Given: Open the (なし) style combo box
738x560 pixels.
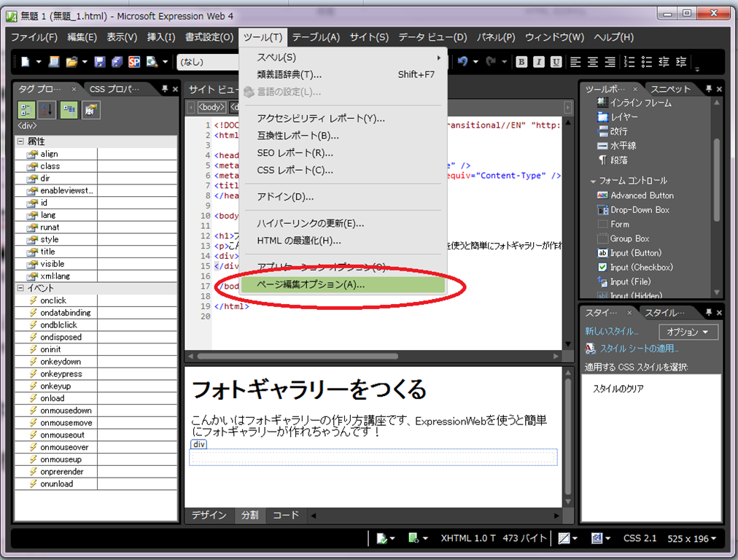Looking at the screenshot, I should (208, 62).
